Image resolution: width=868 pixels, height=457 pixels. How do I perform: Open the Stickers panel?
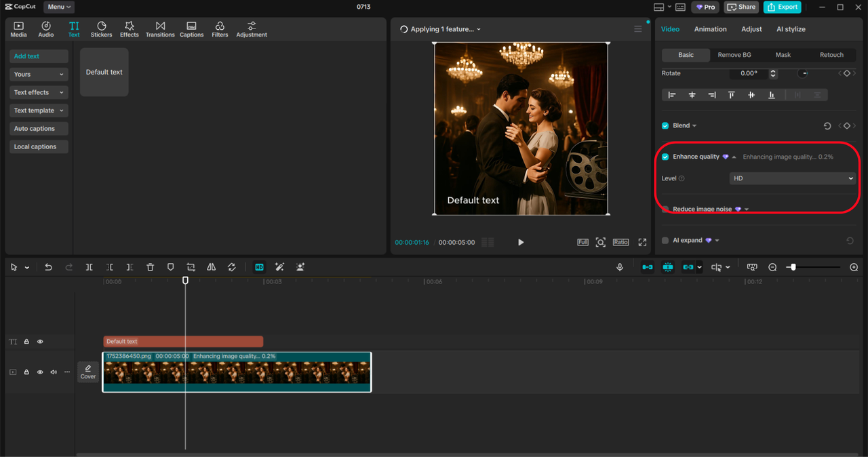[x=101, y=29]
